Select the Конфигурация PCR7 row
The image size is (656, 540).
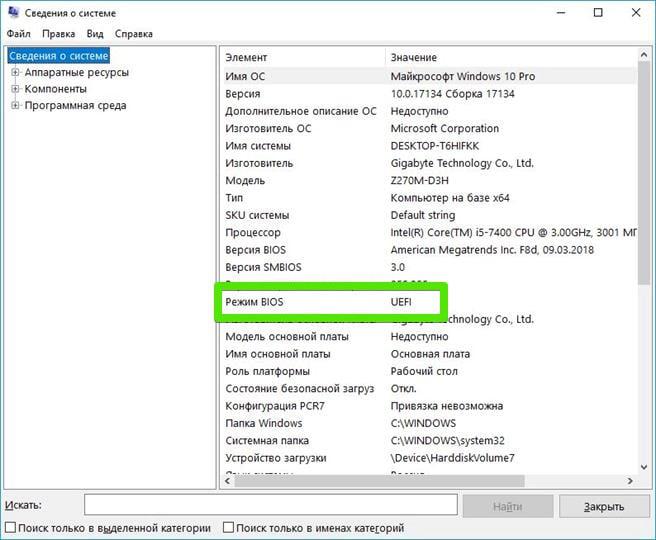tap(430, 406)
